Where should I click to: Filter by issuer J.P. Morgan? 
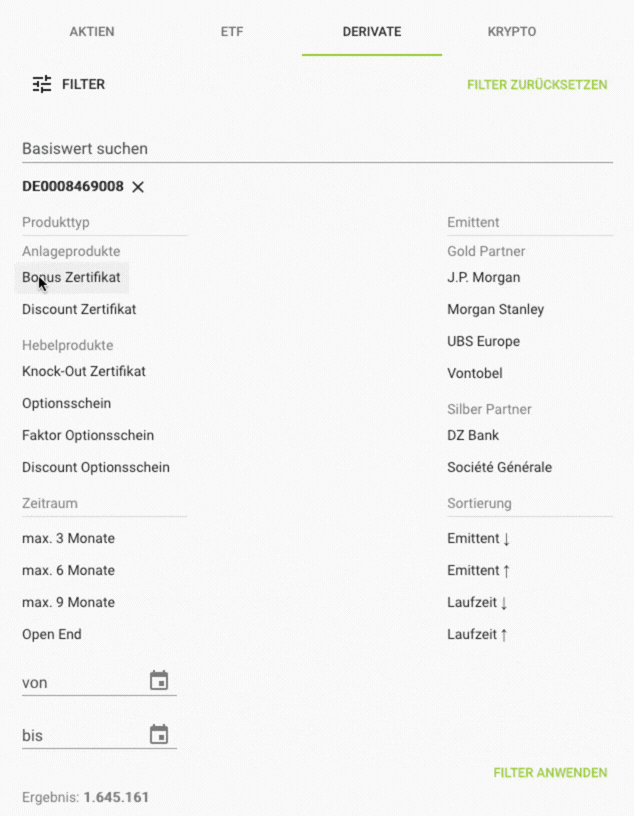pyautogui.click(x=484, y=278)
